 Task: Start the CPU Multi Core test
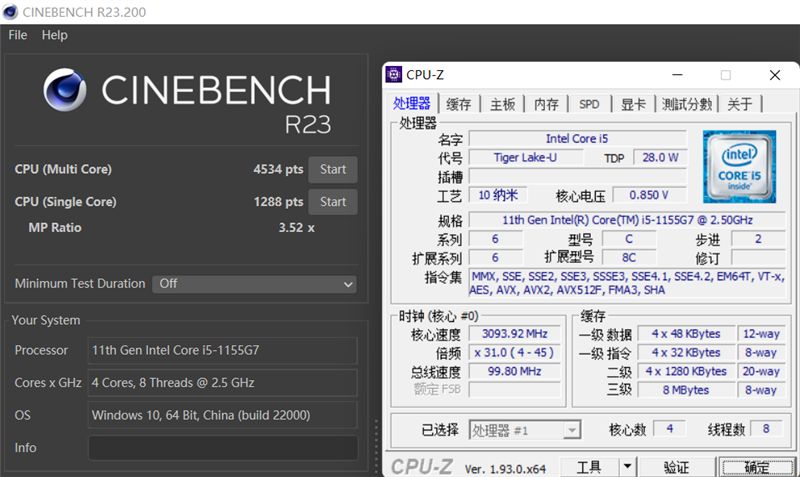(x=332, y=170)
